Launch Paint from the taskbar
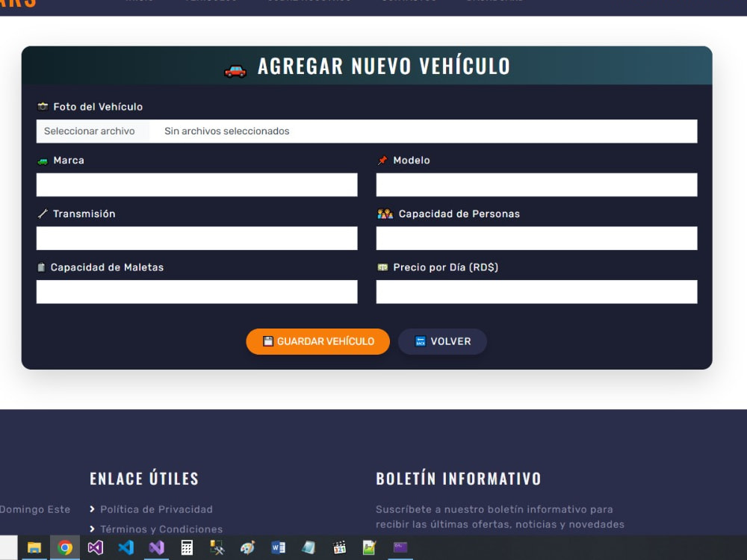747x560 pixels. [248, 547]
